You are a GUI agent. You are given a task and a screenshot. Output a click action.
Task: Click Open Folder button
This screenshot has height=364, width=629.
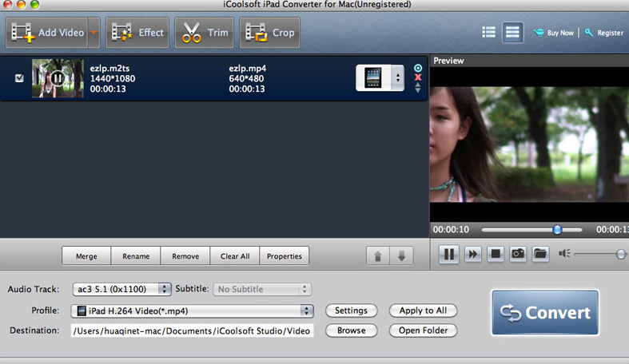click(423, 330)
